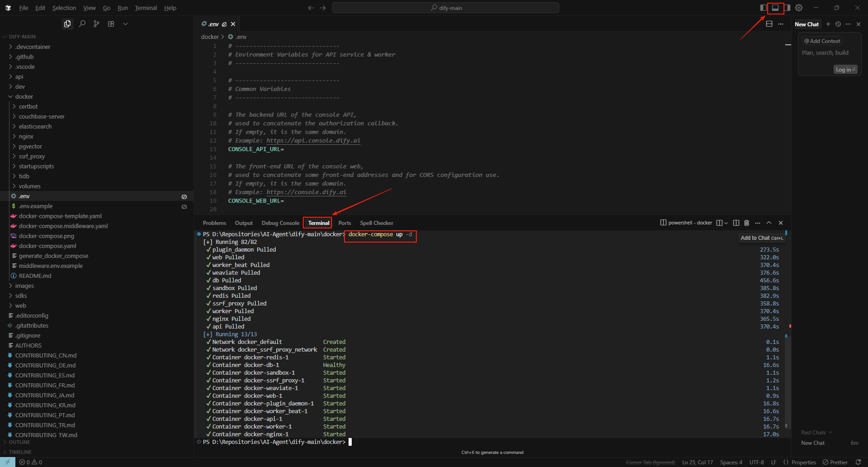The image size is (868, 467).
Task: Maximize the panel with up chevron
Action: (x=769, y=223)
